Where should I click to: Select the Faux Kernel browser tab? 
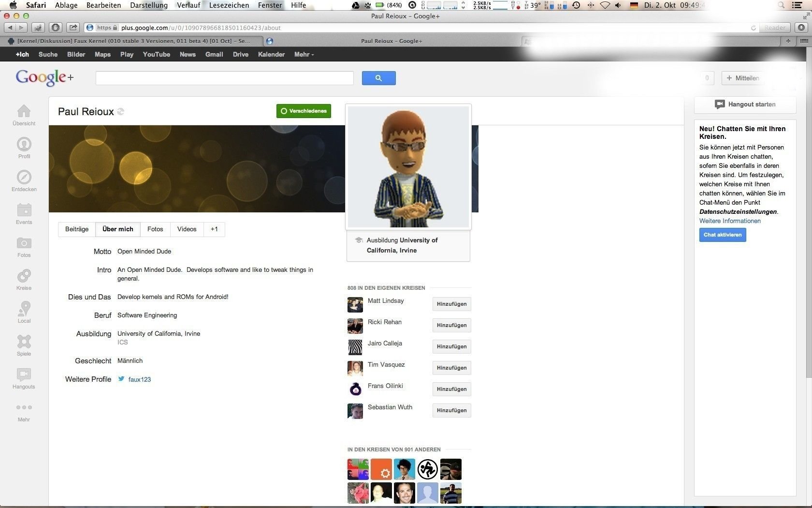(x=132, y=41)
